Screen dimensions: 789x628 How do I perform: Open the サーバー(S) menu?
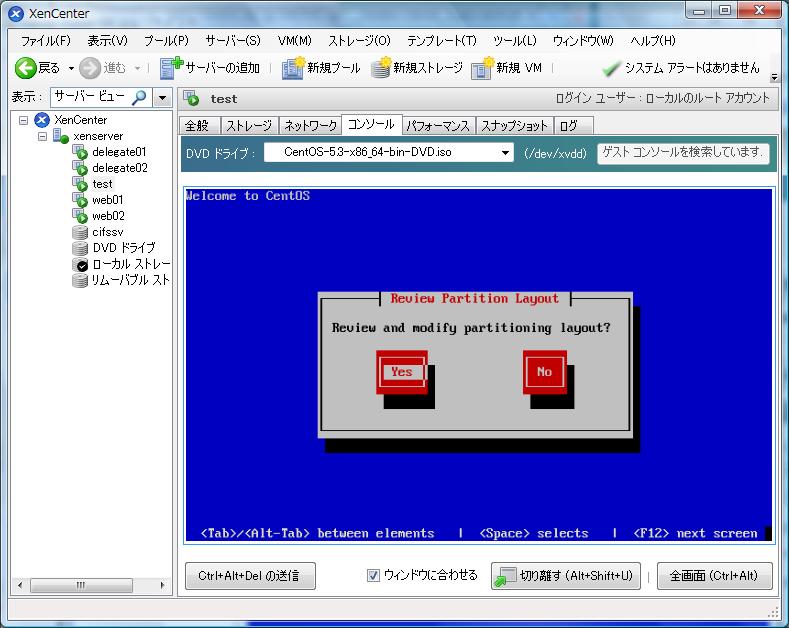[233, 41]
